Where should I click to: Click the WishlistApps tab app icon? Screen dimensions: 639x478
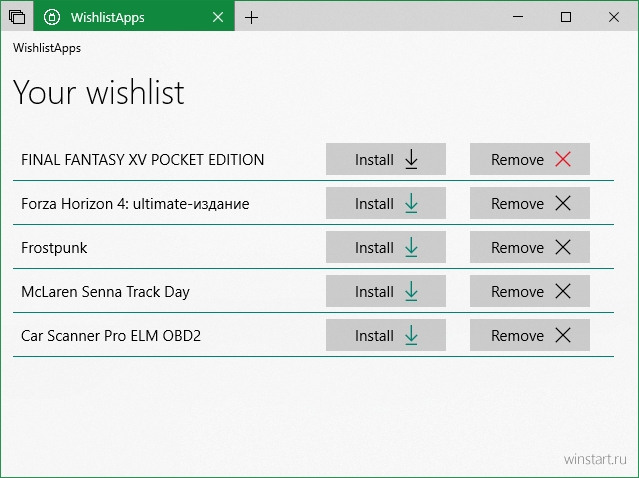point(53,17)
